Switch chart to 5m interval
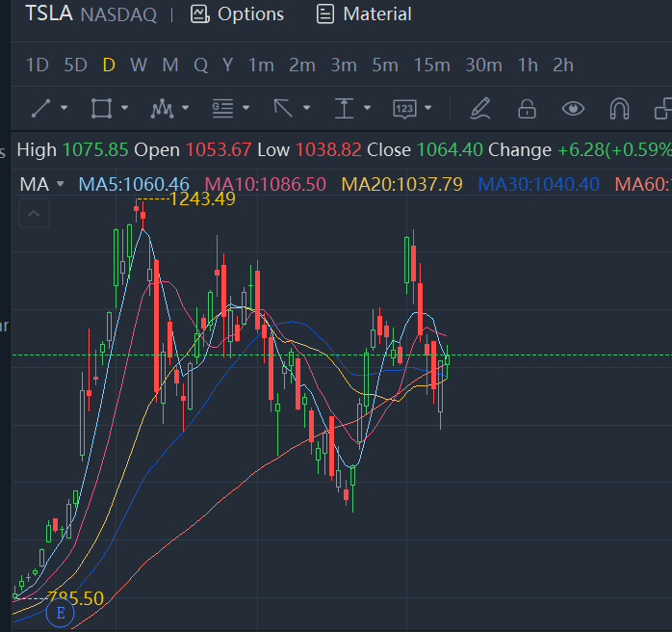 pyautogui.click(x=385, y=66)
